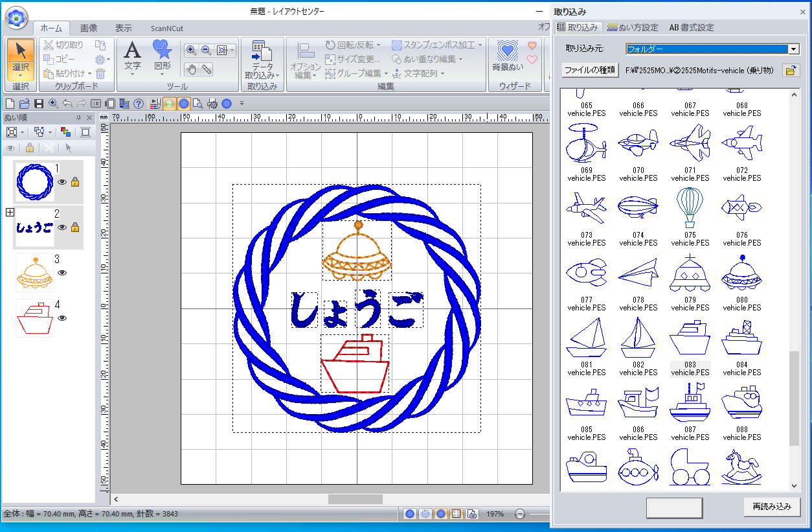Open the ぬい方設定 panel tab
This screenshot has width=812, height=532.
[x=633, y=27]
